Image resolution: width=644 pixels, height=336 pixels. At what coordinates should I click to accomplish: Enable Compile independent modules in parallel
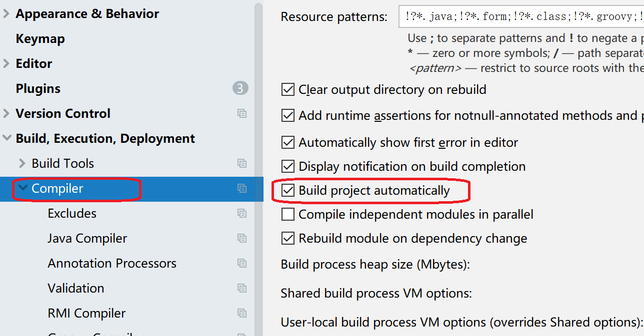tap(288, 214)
